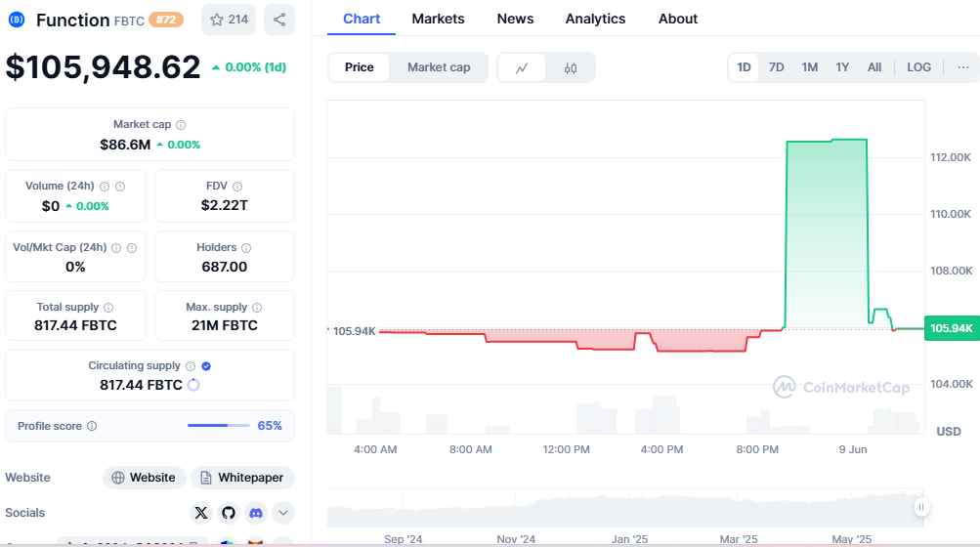Set chart range to 1M

click(x=810, y=67)
